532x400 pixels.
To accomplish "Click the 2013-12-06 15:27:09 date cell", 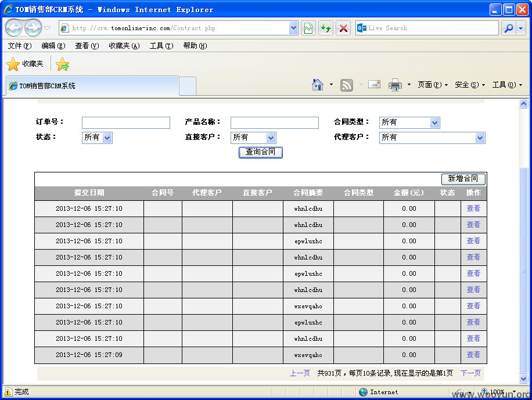I will (89, 355).
